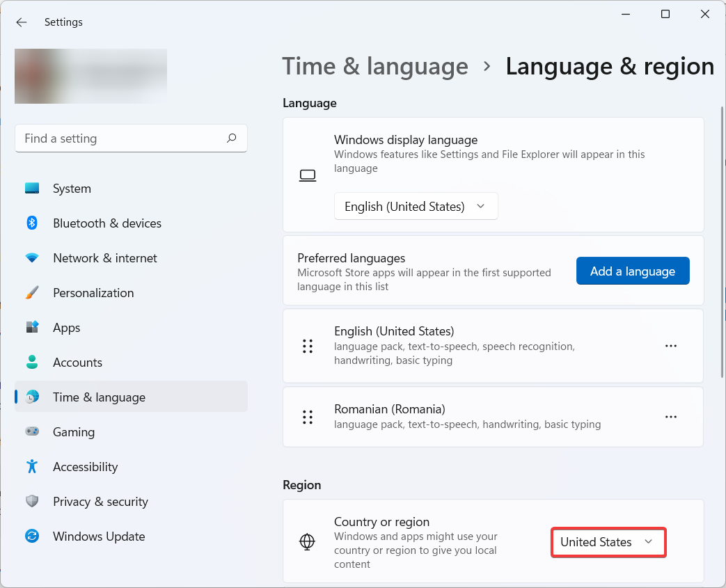Select the Gaming controller icon
The image size is (726, 588).
click(x=32, y=432)
